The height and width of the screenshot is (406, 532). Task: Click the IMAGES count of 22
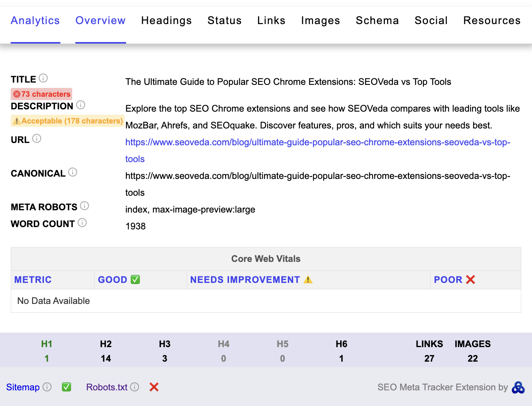pos(473,359)
